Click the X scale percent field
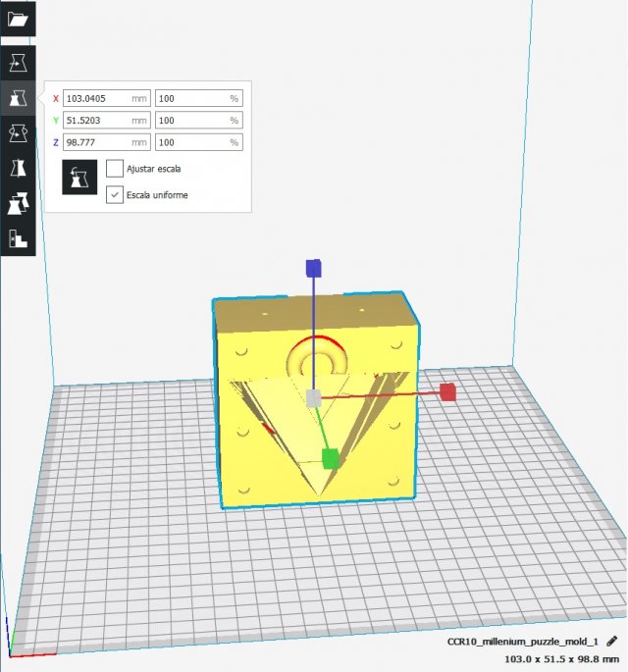628x672 pixels. tap(199, 98)
